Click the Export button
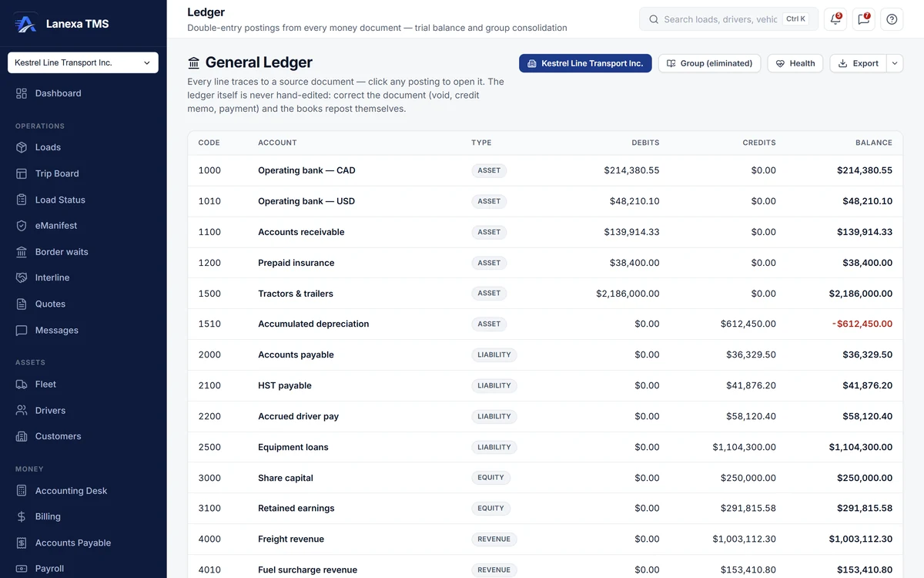924x578 pixels. point(859,63)
